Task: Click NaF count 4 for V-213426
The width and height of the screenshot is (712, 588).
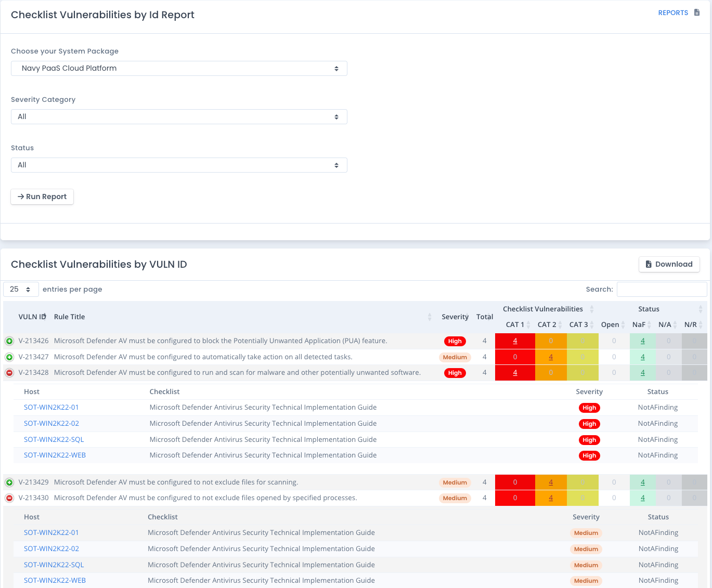Action: [x=643, y=341]
